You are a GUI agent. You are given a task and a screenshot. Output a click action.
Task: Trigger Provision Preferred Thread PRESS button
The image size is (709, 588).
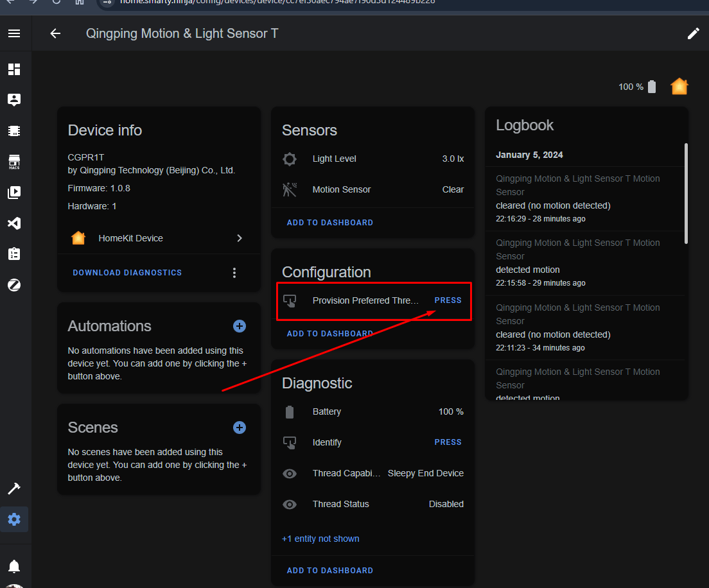(x=448, y=300)
